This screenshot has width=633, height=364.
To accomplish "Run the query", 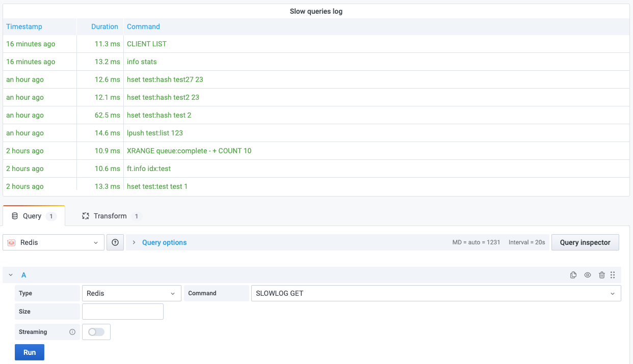I will click(x=30, y=352).
